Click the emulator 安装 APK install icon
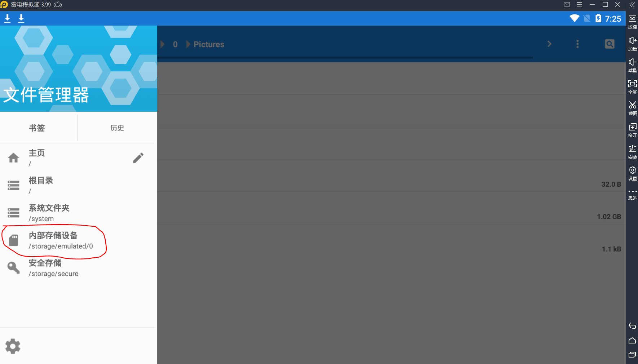Screen dimensions: 638x364 tap(632, 151)
